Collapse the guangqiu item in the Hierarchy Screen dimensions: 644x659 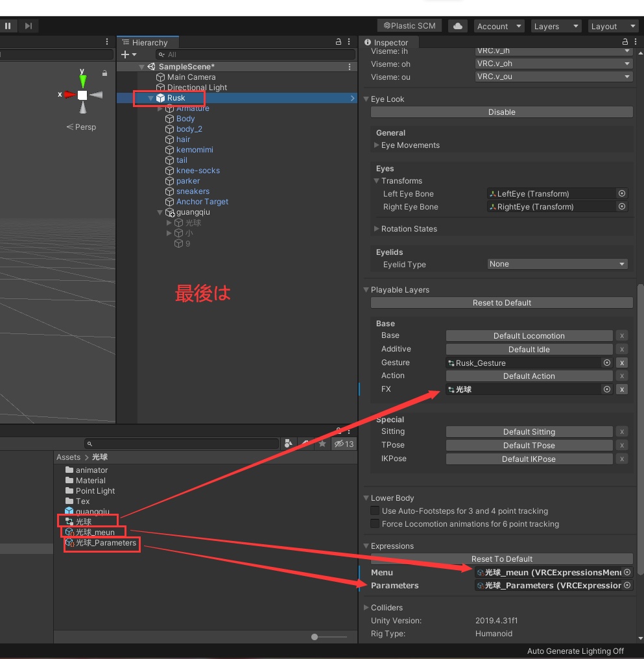click(x=160, y=212)
